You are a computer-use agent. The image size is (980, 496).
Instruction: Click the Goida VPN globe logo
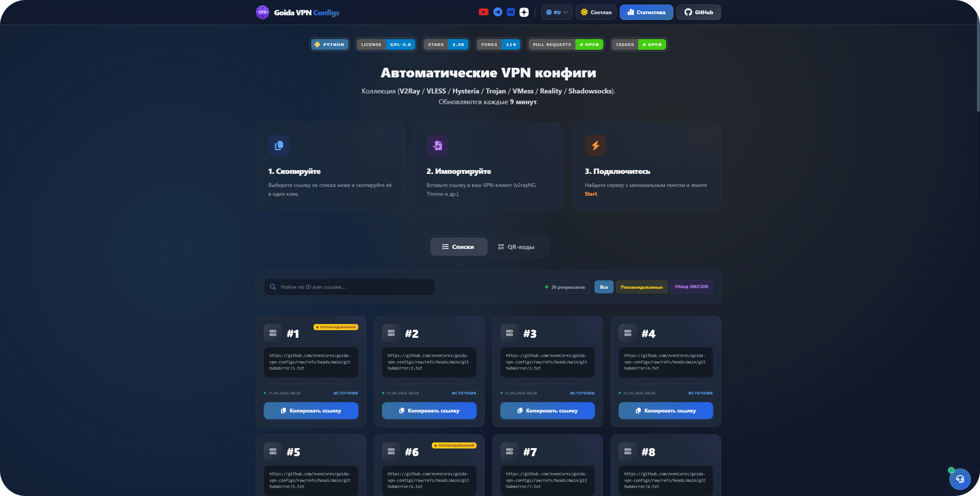click(x=263, y=12)
